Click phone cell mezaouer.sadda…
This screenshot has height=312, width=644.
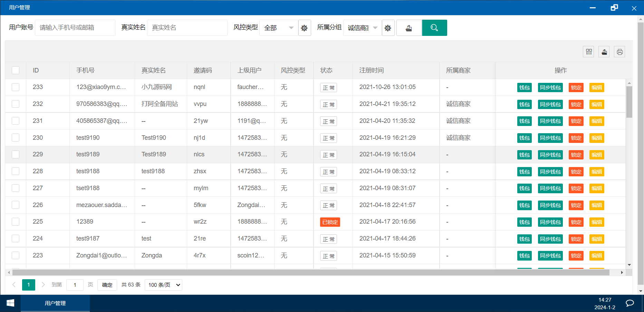[x=102, y=205]
